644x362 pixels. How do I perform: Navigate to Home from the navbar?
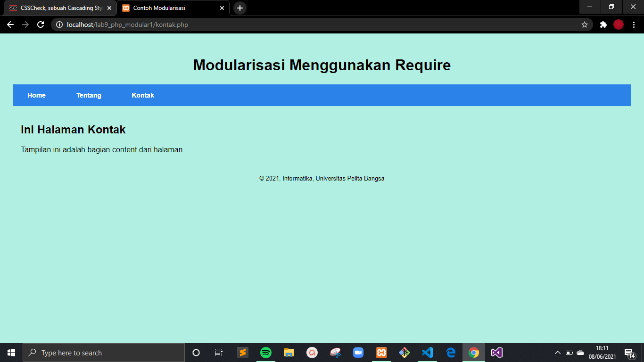(x=36, y=95)
